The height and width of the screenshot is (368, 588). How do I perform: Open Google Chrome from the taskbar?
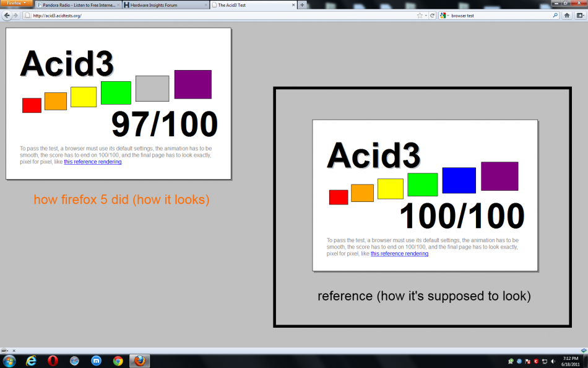tap(118, 361)
